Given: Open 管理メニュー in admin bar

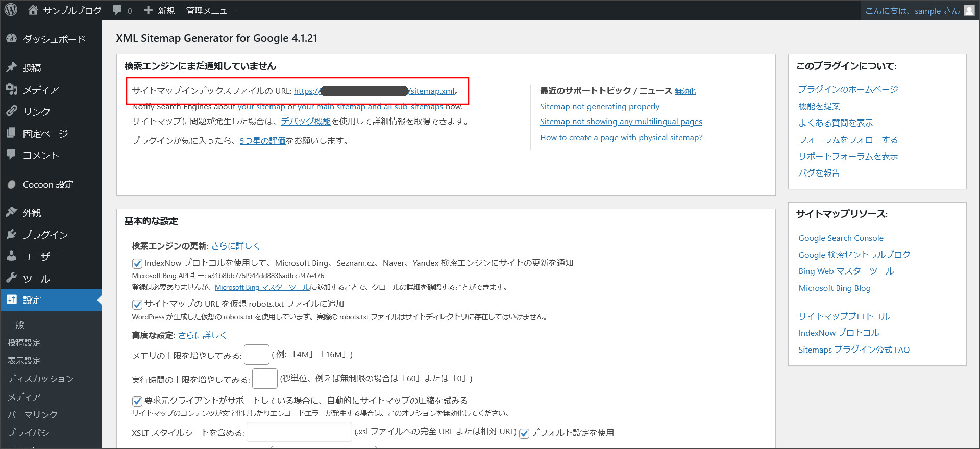Looking at the screenshot, I should coord(210,11).
